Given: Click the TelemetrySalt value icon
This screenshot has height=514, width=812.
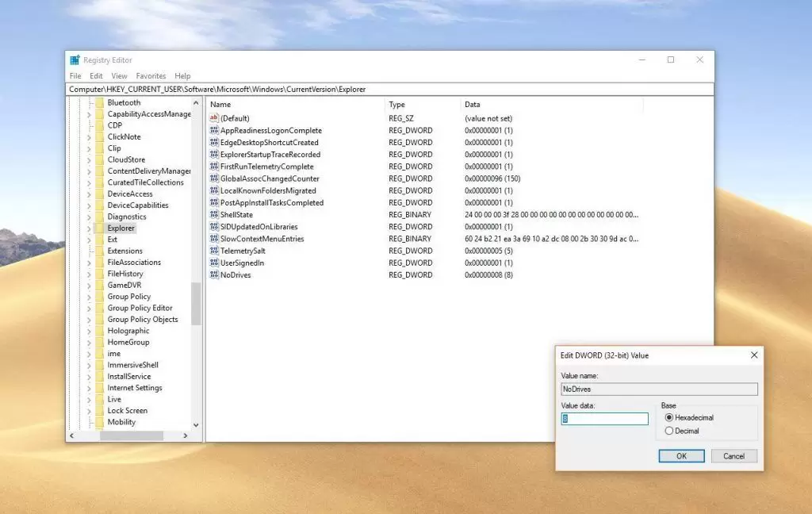Looking at the screenshot, I should point(214,251).
